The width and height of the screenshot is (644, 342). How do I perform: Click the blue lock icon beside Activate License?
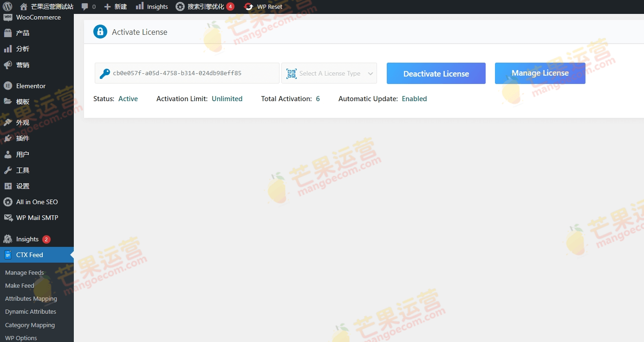100,32
